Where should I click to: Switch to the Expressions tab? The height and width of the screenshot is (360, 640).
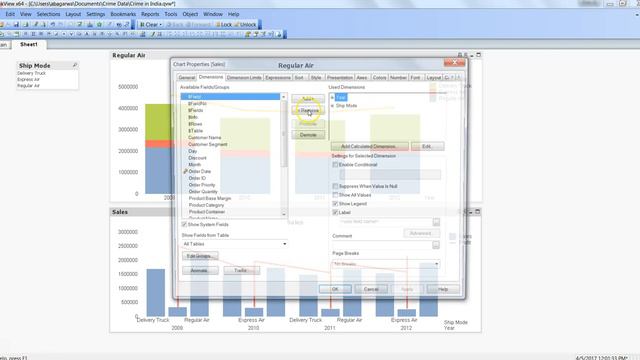(278, 78)
